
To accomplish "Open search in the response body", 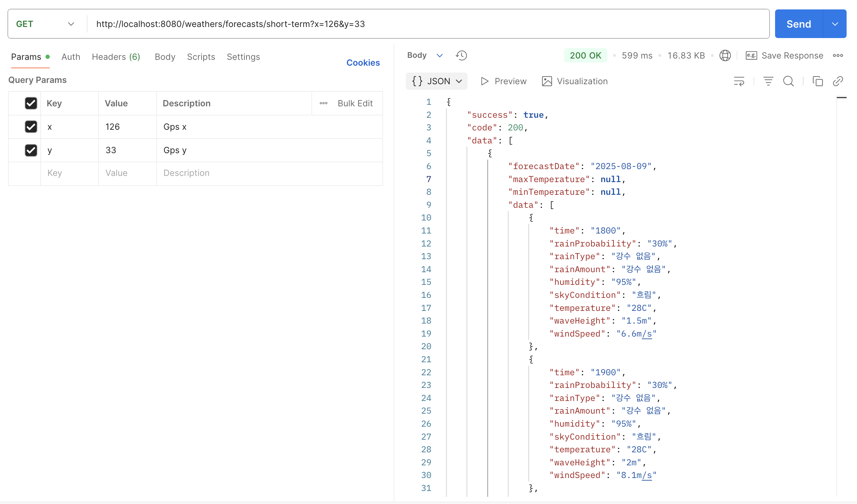I will 788,81.
